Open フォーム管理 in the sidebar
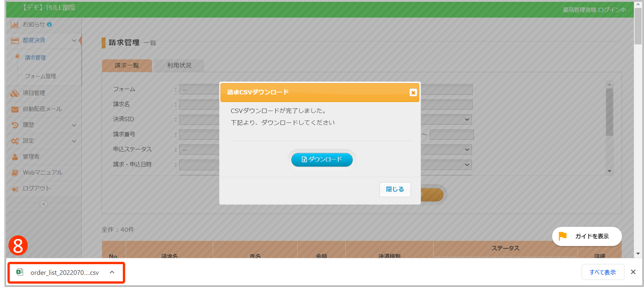The width and height of the screenshot is (644, 287). point(40,76)
